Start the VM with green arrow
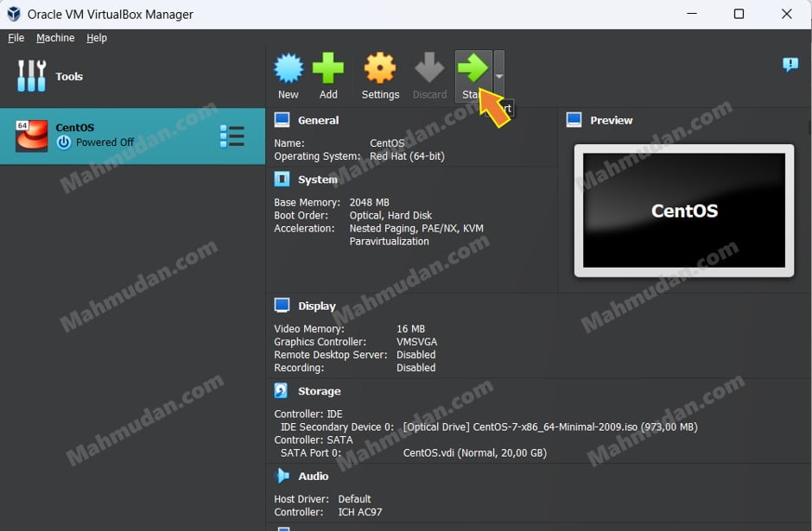The height and width of the screenshot is (531, 812). coord(473,68)
